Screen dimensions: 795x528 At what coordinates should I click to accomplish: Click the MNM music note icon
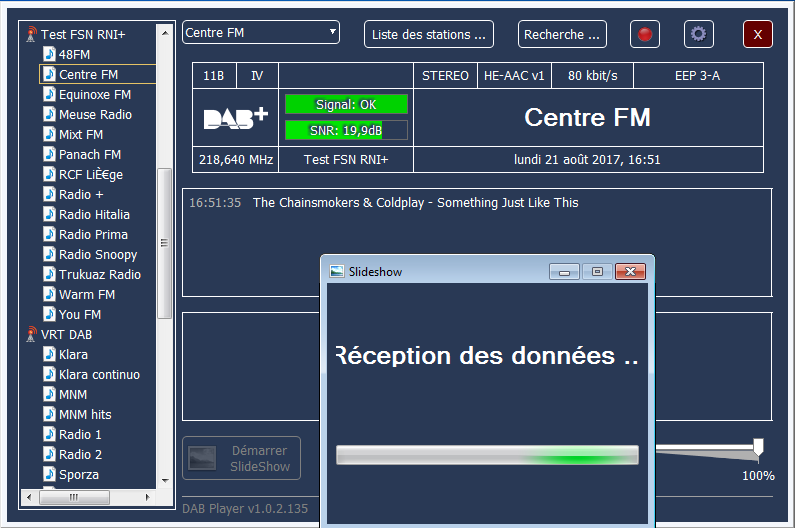(x=49, y=395)
